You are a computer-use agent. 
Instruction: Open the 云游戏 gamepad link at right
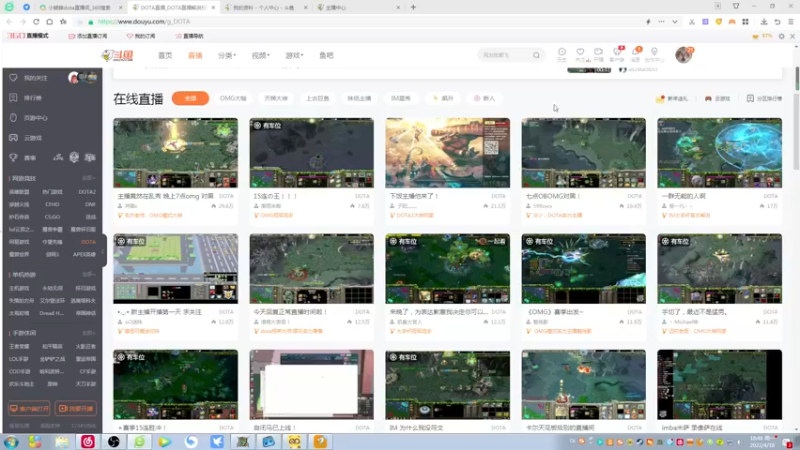[717, 98]
